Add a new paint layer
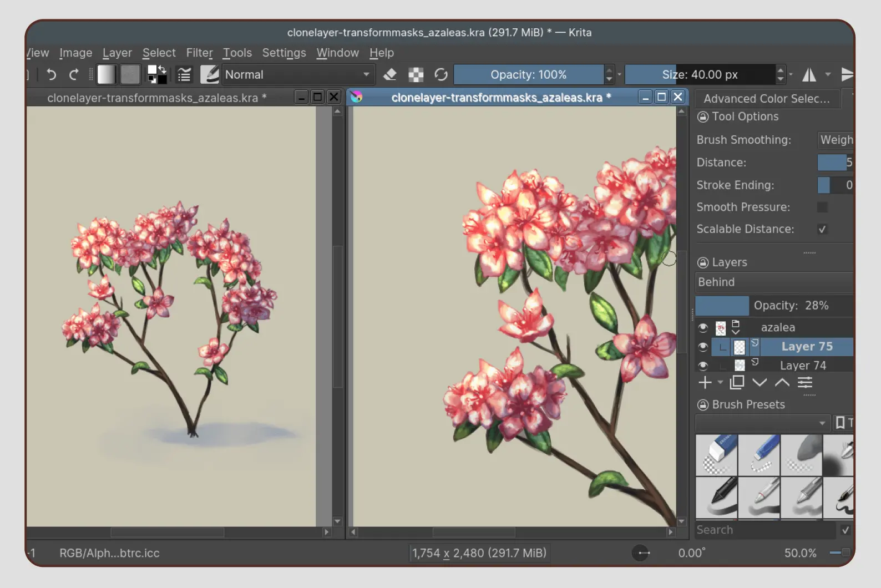This screenshot has height=588, width=881. [705, 382]
